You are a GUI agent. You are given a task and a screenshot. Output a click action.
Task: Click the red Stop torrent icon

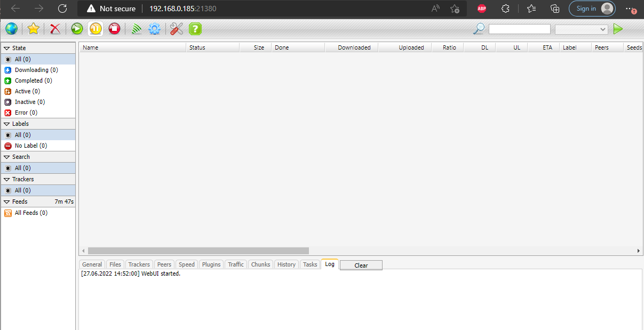114,29
